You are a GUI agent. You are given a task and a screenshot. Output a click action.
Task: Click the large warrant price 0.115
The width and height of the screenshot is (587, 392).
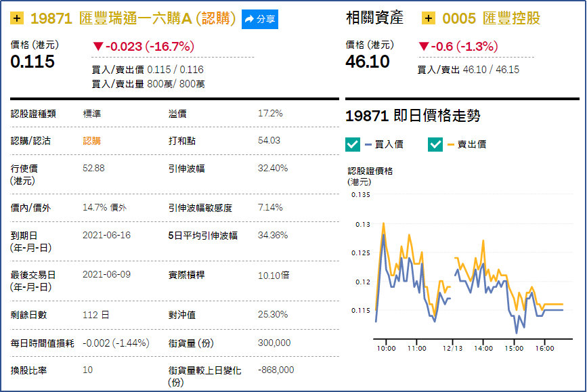[32, 62]
